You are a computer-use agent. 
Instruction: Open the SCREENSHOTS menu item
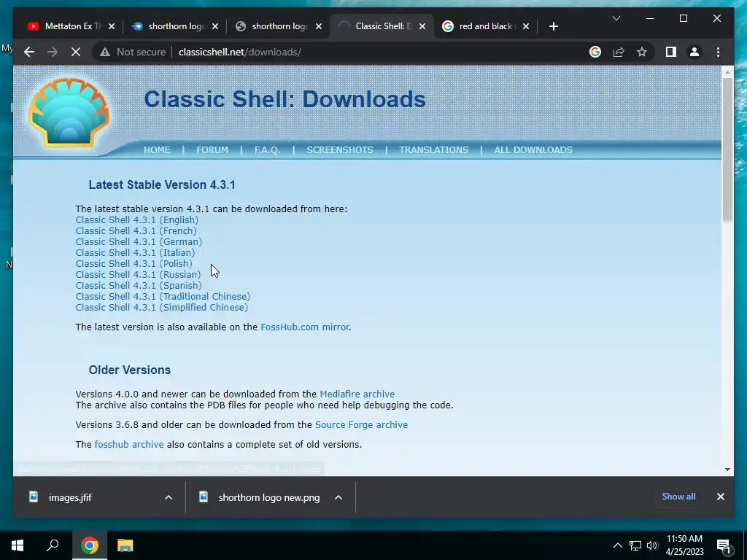pyautogui.click(x=340, y=149)
